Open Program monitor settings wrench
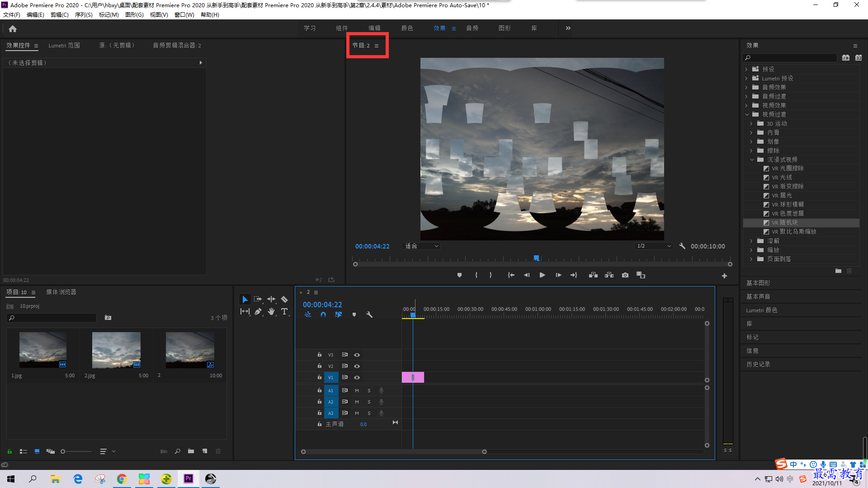Viewport: 868px width, 488px height. (682, 246)
